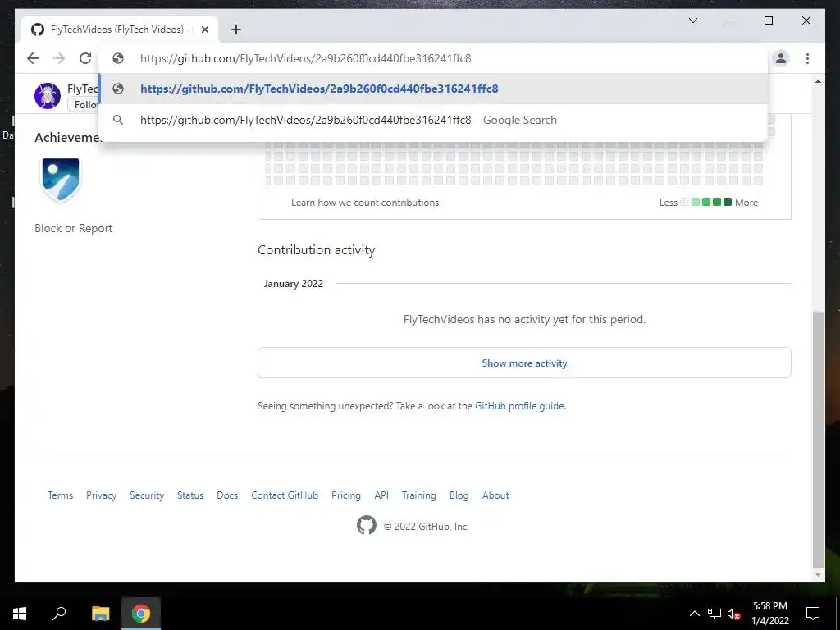Open Blog footer link
840x630 pixels.
tap(459, 495)
